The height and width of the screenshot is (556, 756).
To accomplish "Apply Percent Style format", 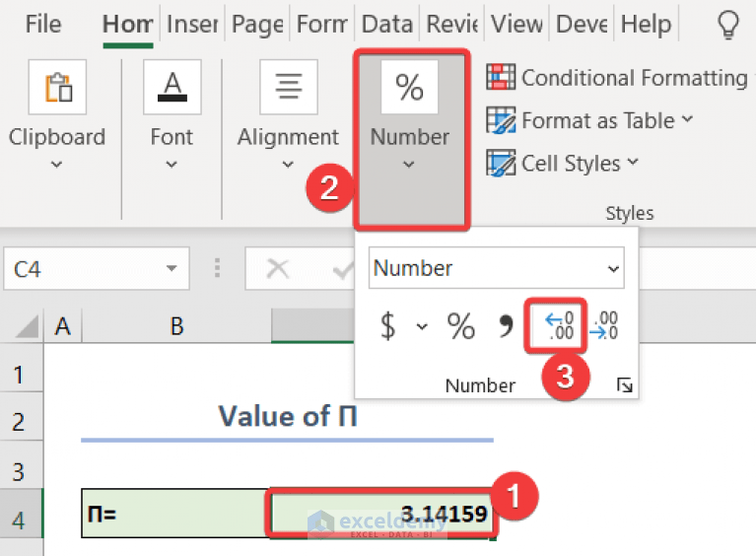I will point(461,326).
